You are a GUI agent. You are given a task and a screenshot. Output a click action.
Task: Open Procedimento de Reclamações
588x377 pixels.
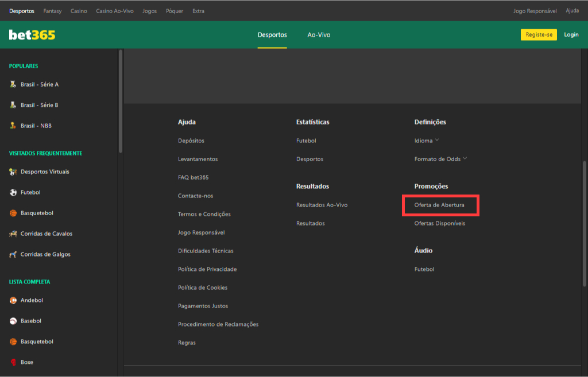point(218,324)
